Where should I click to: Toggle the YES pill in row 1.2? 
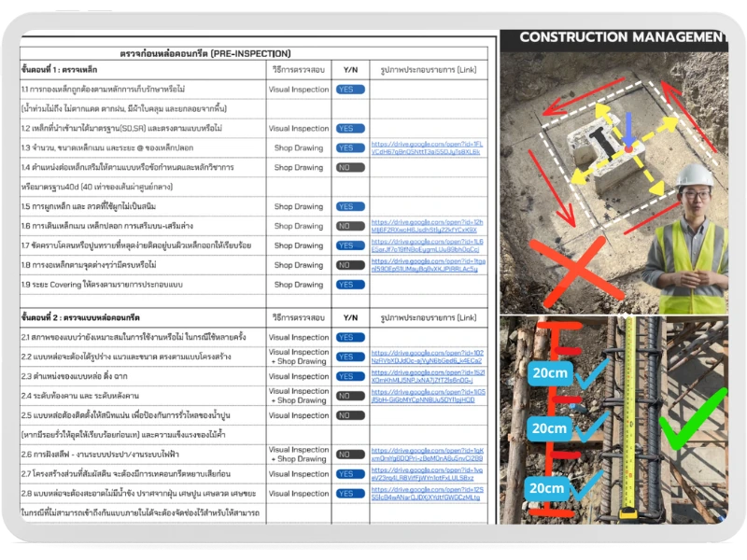pos(350,129)
